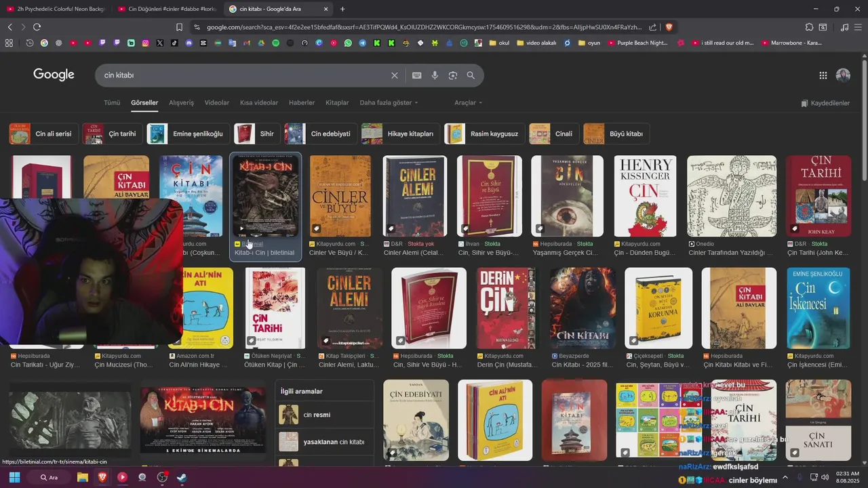The image size is (868, 488).
Task: Open the Spotify bookmark icon
Action: click(x=275, y=43)
